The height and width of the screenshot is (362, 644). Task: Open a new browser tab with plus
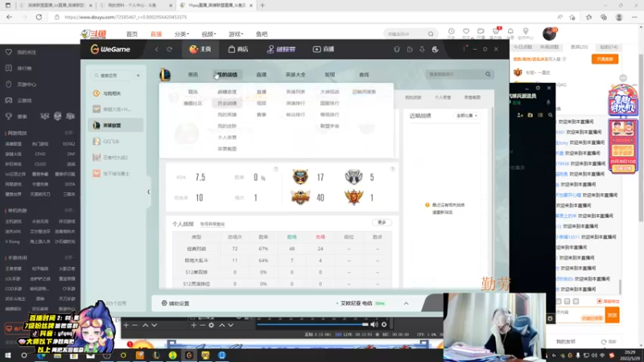(x=262, y=6)
